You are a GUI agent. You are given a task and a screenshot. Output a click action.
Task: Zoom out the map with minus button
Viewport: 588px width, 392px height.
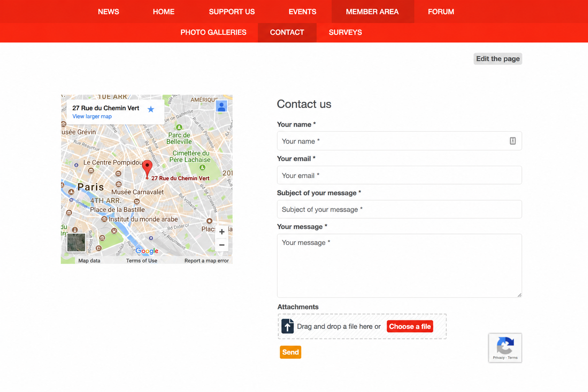[x=222, y=245]
